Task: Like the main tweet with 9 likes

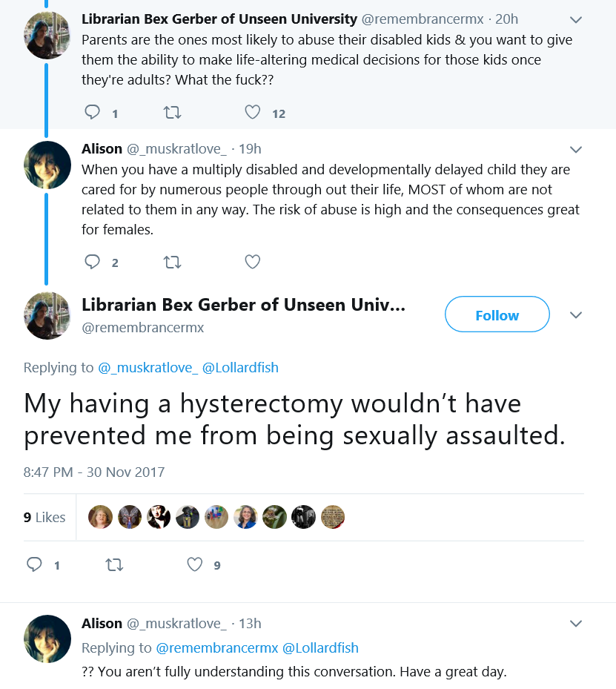Action: (194, 564)
